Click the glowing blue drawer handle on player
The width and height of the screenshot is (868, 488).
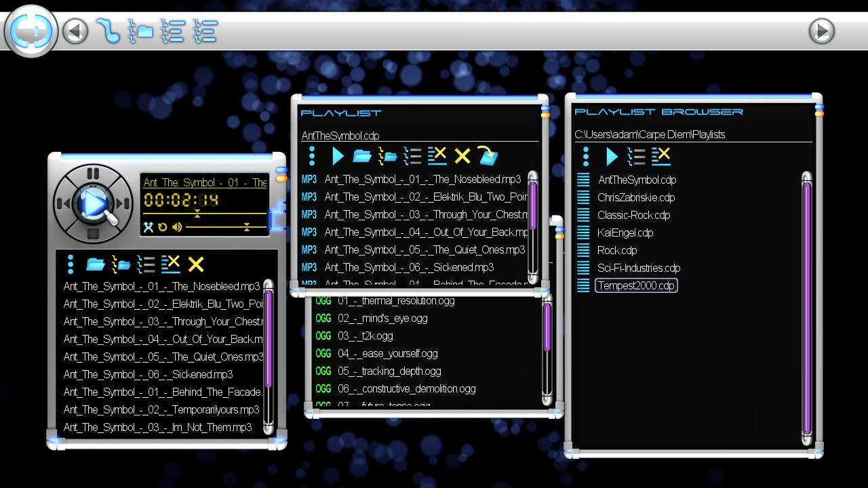coord(277,218)
